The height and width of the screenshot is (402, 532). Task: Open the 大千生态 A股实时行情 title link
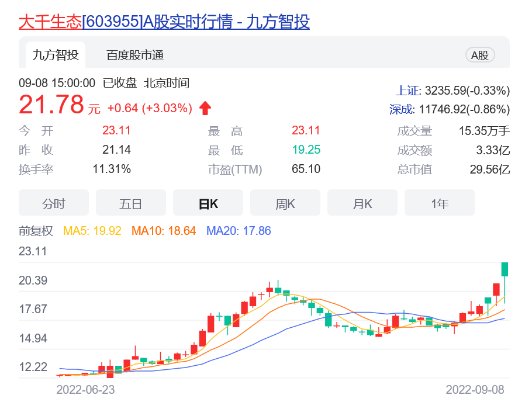pyautogui.click(x=164, y=22)
